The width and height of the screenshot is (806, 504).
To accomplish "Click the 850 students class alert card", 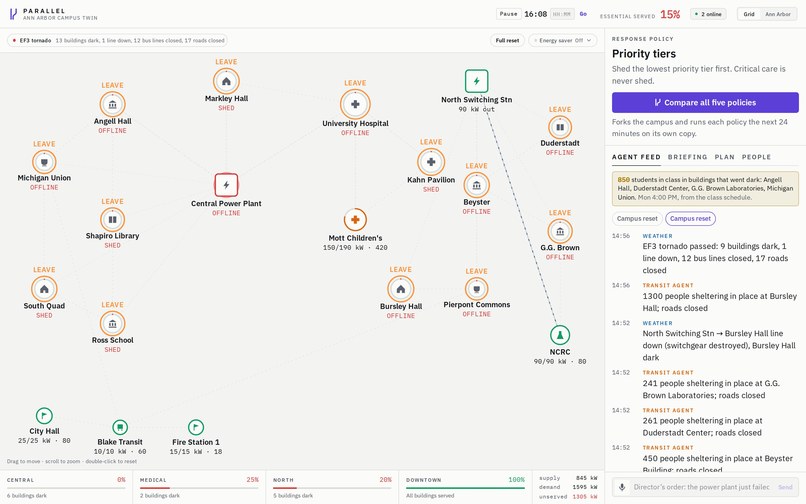I will [705, 189].
